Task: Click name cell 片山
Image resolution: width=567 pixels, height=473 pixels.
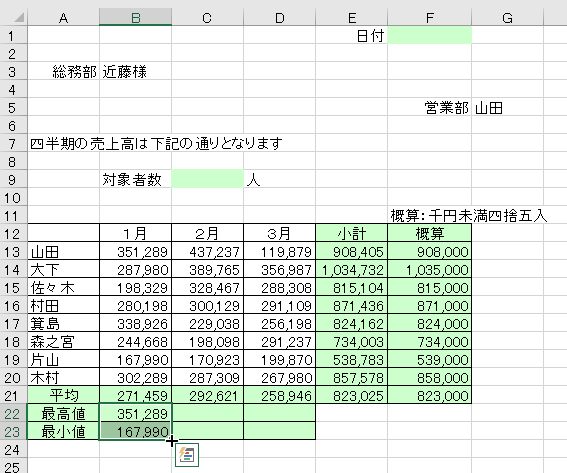Action: point(64,359)
